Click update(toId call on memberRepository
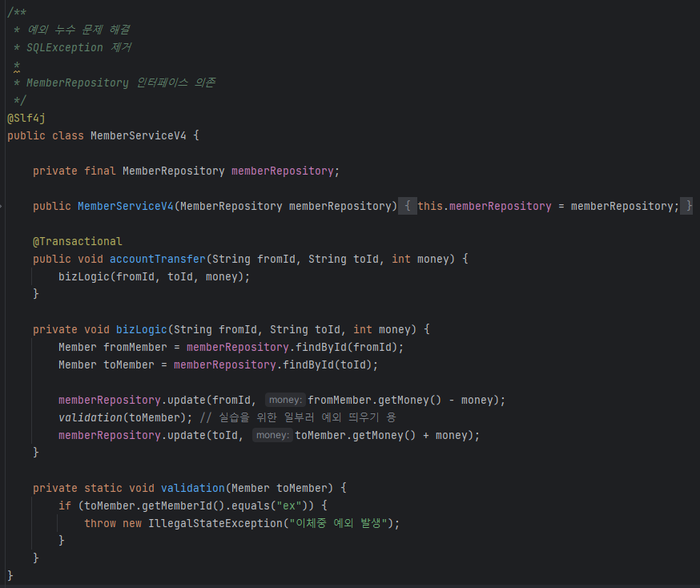 click(203, 435)
